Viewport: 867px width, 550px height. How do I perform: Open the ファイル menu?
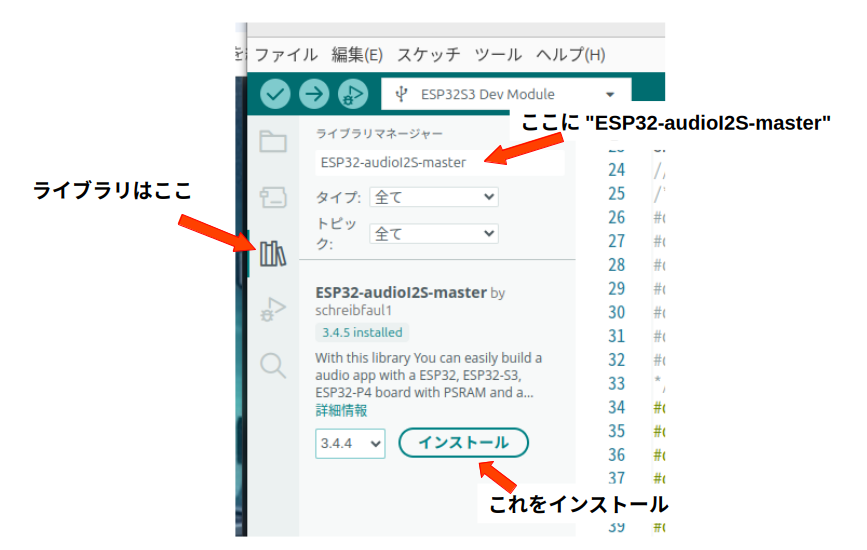point(286,55)
